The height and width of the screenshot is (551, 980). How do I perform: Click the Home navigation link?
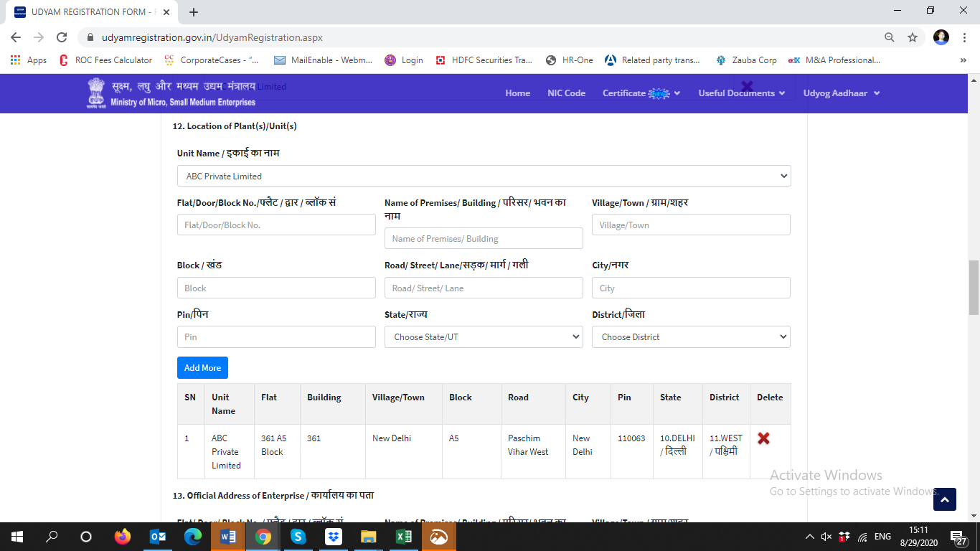pos(517,93)
